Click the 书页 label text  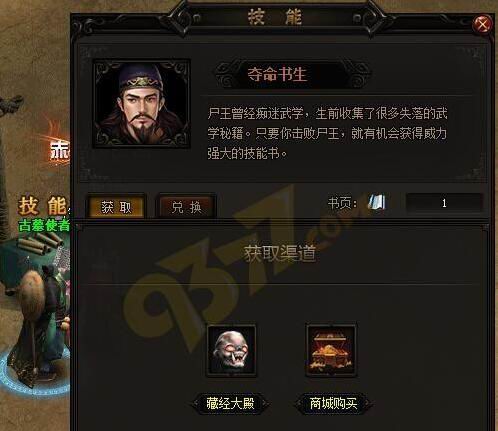coord(342,203)
